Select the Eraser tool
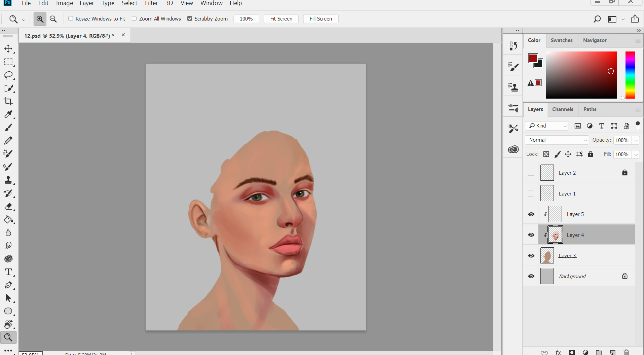The width and height of the screenshot is (644, 355). point(8,207)
